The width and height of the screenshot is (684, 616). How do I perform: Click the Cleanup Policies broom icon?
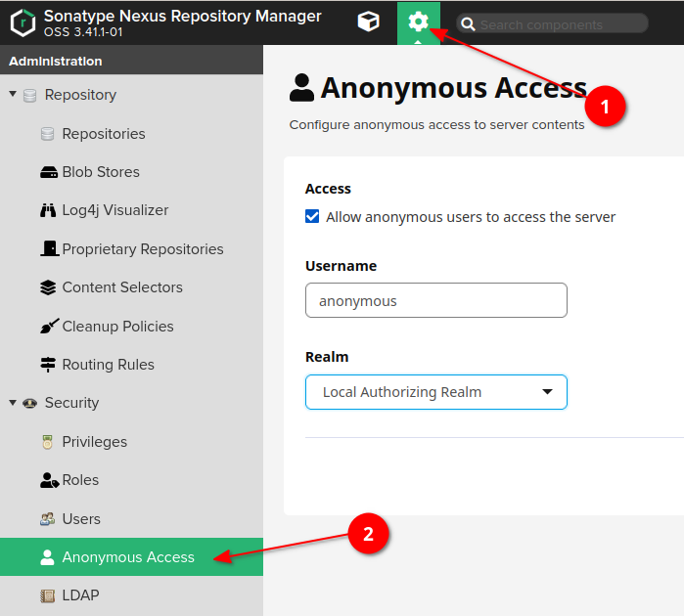(x=49, y=327)
